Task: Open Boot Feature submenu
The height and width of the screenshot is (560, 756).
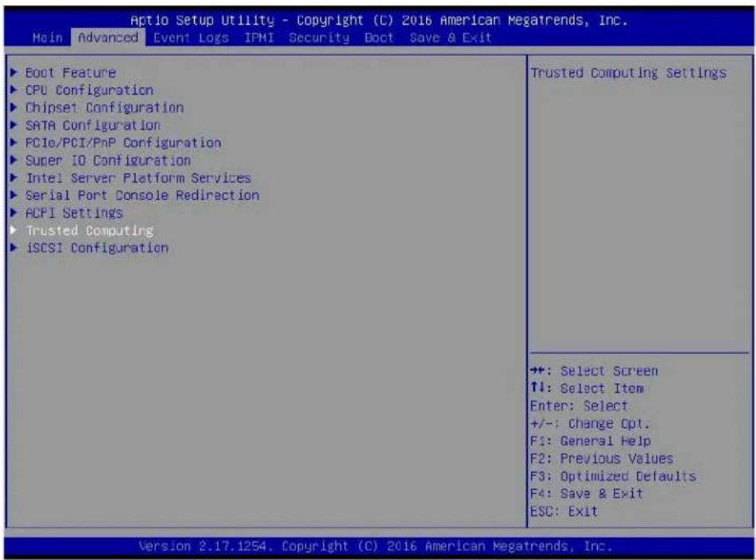Action: click(x=71, y=73)
